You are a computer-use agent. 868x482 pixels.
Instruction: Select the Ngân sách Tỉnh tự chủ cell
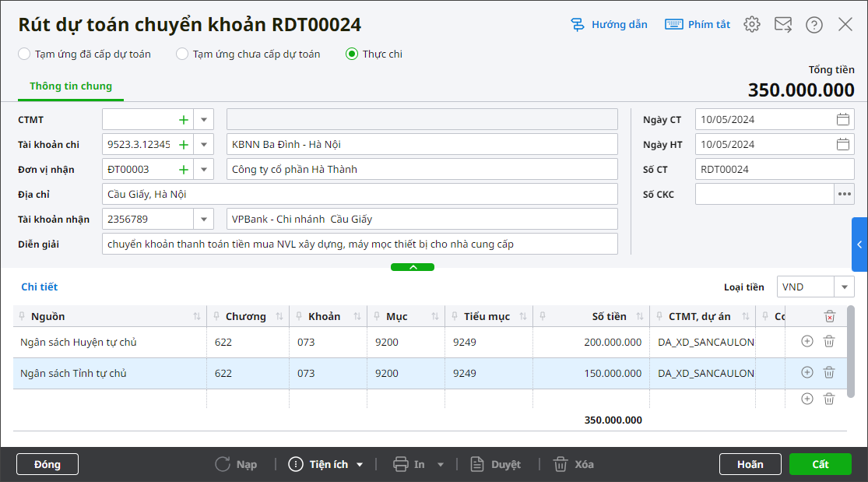click(110, 373)
